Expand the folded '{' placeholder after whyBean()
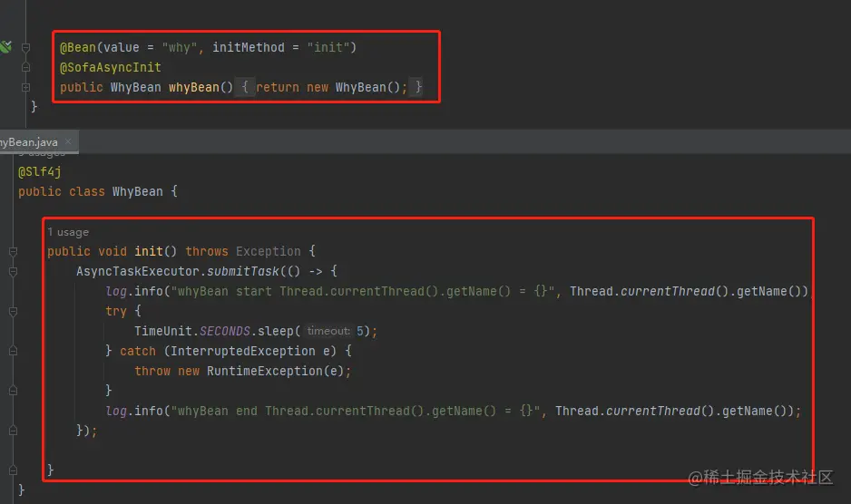 coord(245,87)
